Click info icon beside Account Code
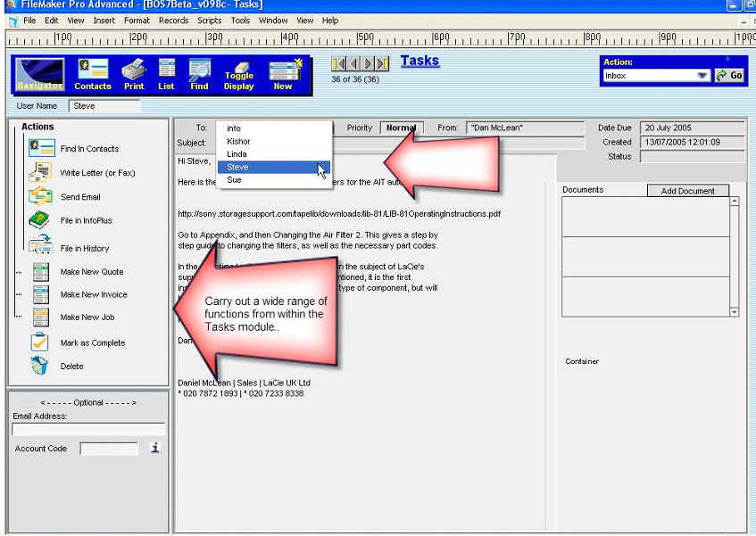 [154, 448]
